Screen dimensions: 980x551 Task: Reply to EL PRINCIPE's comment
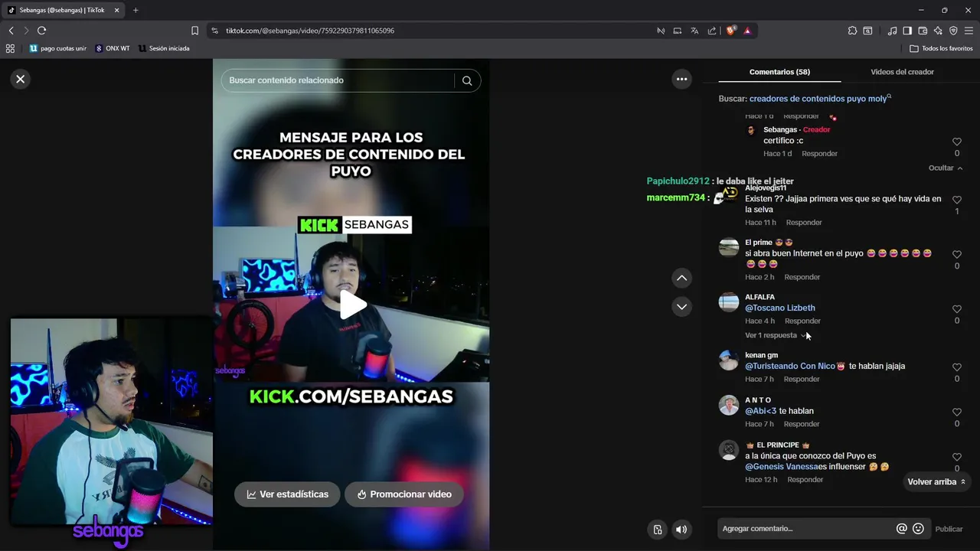point(805,480)
